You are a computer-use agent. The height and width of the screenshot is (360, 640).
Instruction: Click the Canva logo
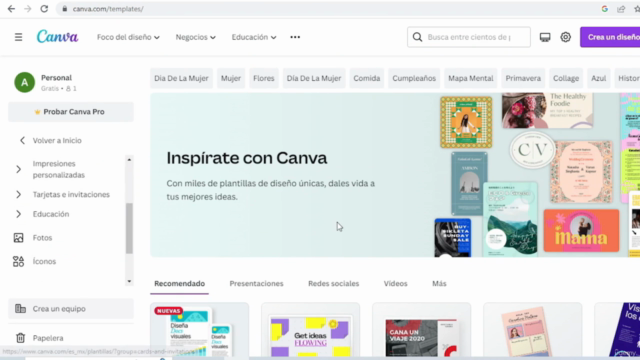pyautogui.click(x=58, y=37)
